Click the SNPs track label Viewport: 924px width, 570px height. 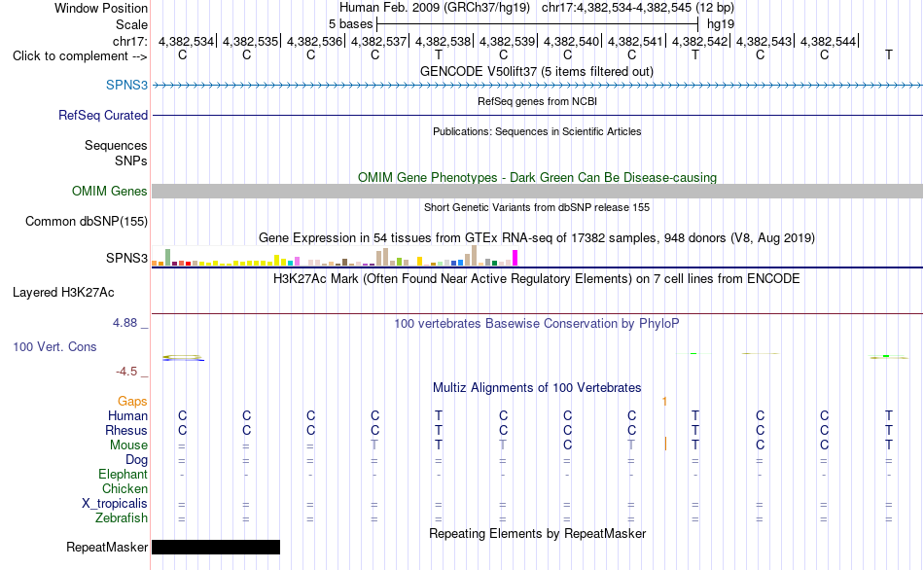point(131,160)
